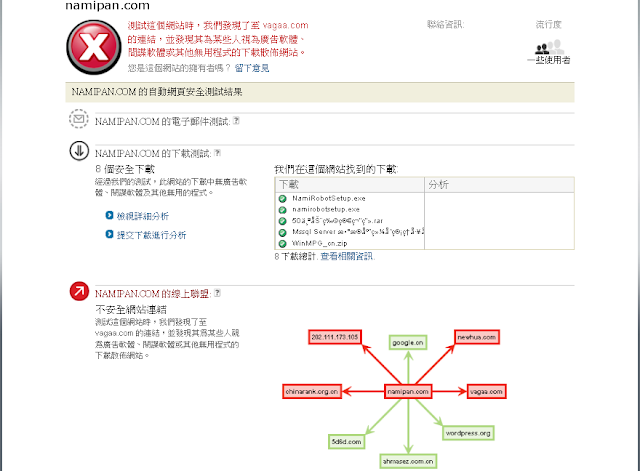Select the newhua.com red node
640x471 pixels.
coord(477,337)
